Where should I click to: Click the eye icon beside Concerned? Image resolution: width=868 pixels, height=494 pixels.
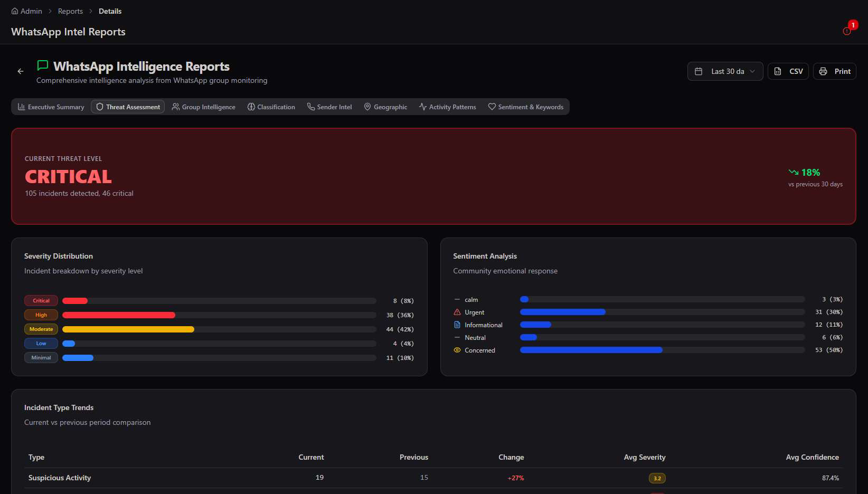[457, 350]
